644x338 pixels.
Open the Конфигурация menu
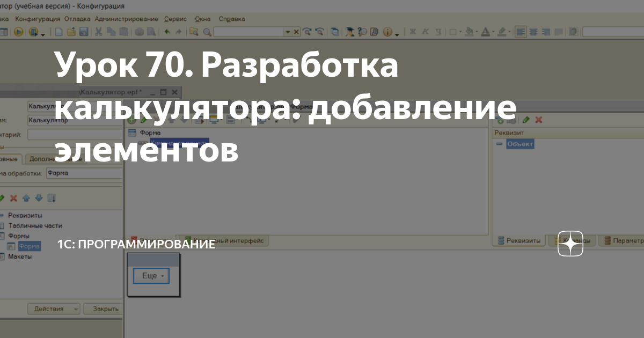click(38, 19)
